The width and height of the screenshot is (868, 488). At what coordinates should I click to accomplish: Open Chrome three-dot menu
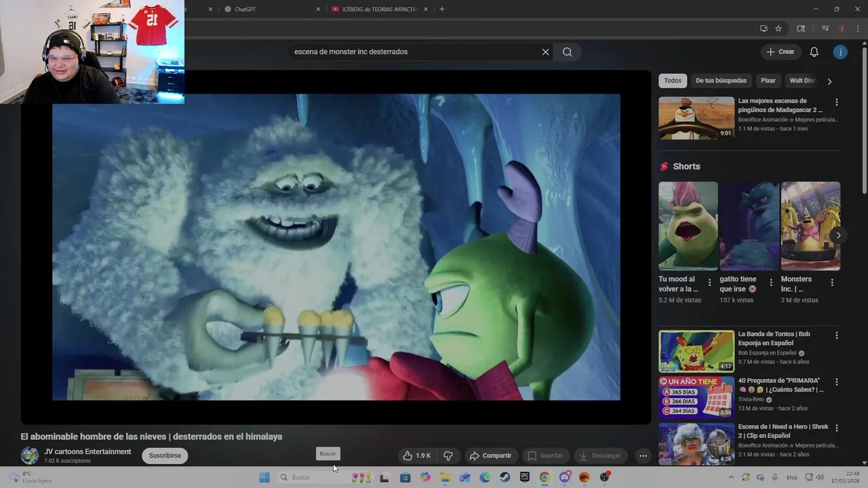pyautogui.click(x=858, y=28)
